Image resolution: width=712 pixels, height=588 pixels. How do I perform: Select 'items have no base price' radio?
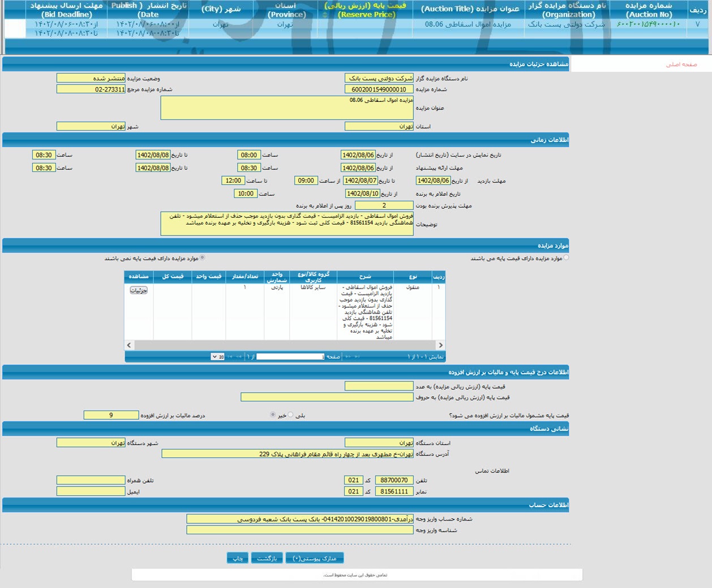point(203,258)
